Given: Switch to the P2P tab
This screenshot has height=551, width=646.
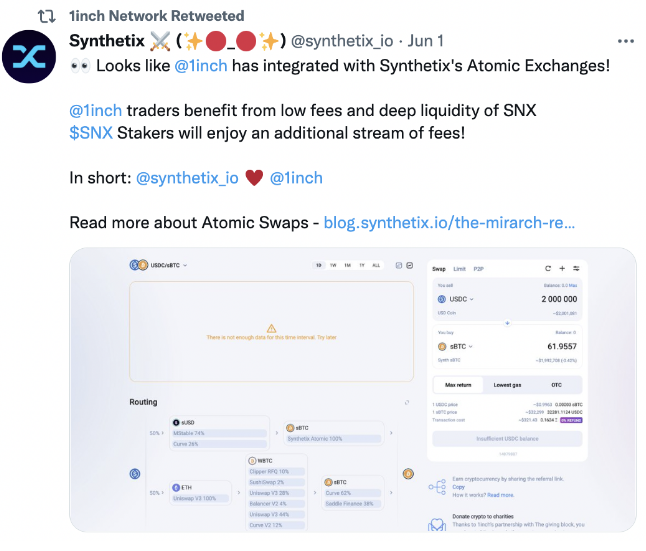Looking at the screenshot, I should pos(478,269).
